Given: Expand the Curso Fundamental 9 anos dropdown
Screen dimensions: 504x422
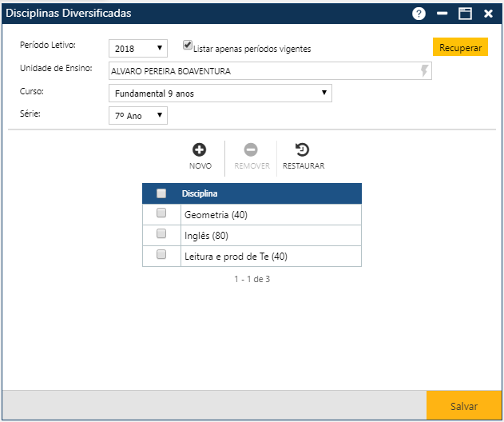Looking at the screenshot, I should (220, 94).
